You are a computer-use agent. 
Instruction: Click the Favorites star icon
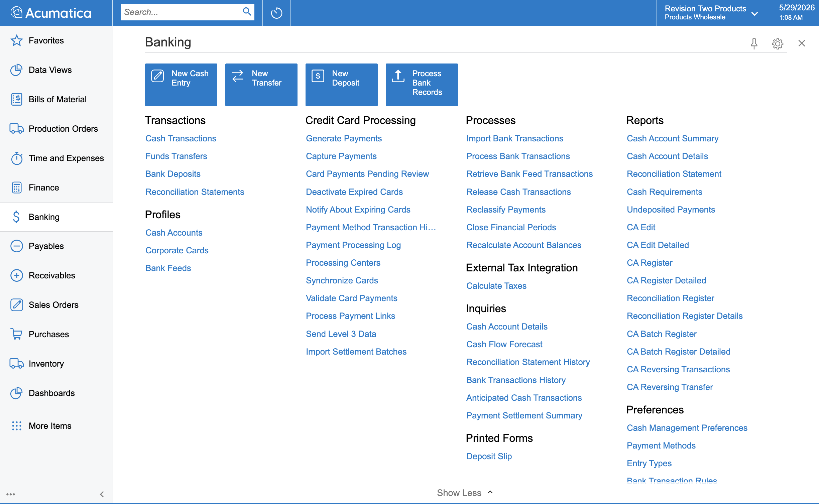[x=16, y=40]
